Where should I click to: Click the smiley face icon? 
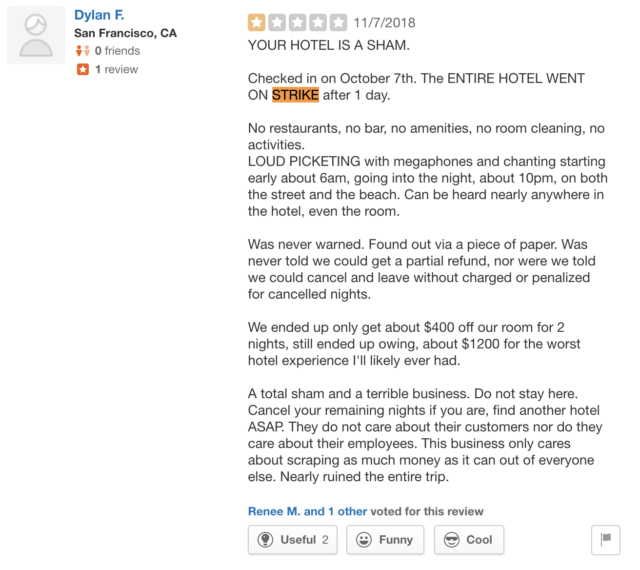tap(364, 540)
